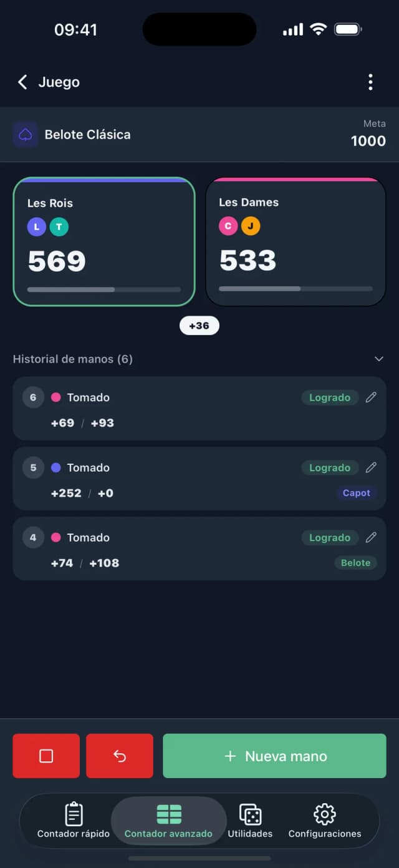Viewport: 399px width, 868px height.
Task: Edit hand 5 with the pencil icon
Action: [371, 467]
